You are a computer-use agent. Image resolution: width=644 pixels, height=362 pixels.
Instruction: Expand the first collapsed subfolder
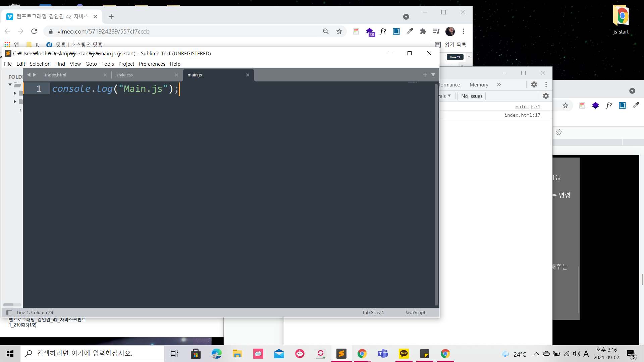click(x=15, y=93)
